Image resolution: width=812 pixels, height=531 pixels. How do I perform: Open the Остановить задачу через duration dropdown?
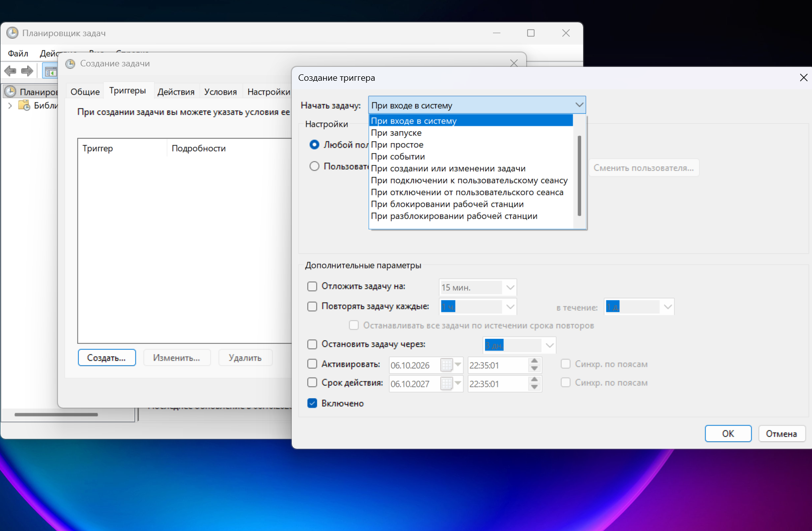tap(549, 345)
